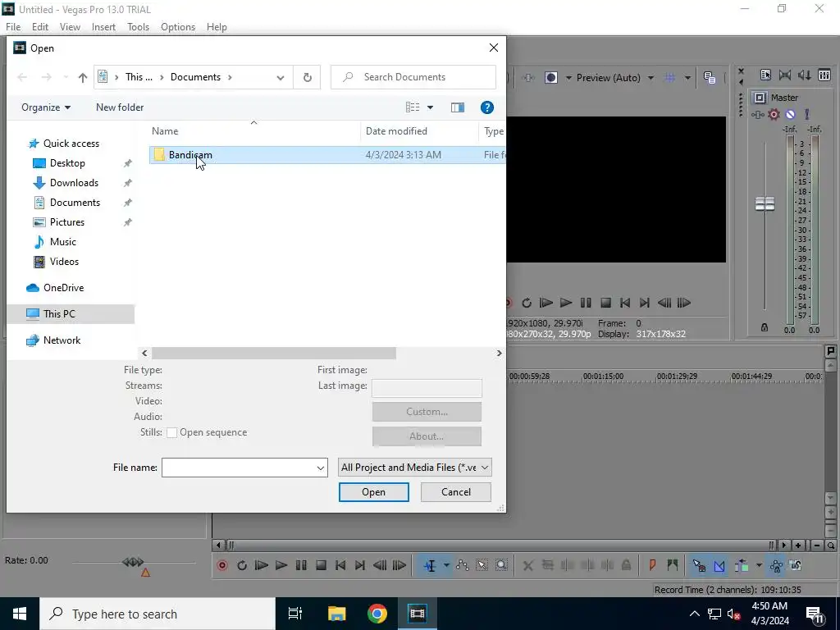Screen dimensions: 840x630
Task: Open the Mixing Console icon above Master
Action: [x=824, y=75]
